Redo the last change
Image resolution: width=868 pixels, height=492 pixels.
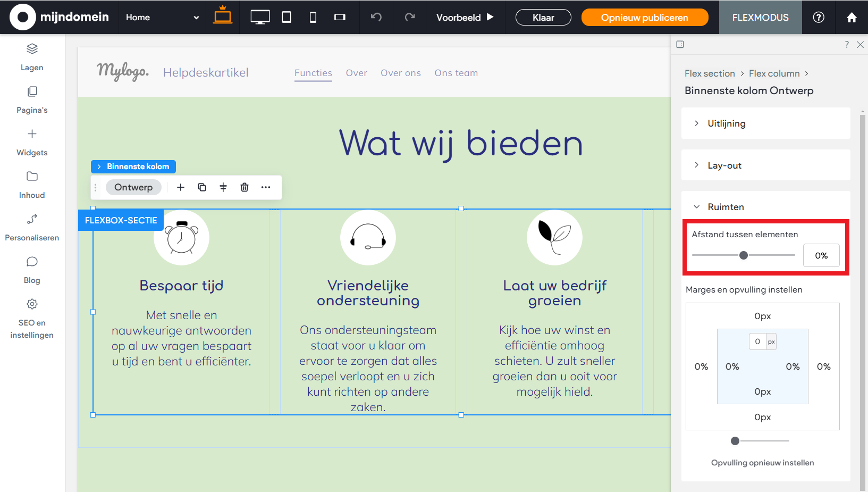(409, 17)
